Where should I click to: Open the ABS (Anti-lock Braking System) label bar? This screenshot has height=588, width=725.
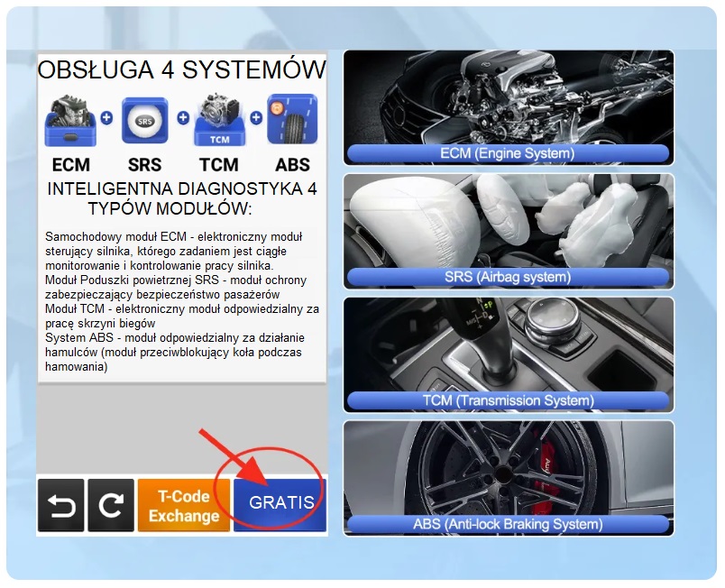(508, 523)
